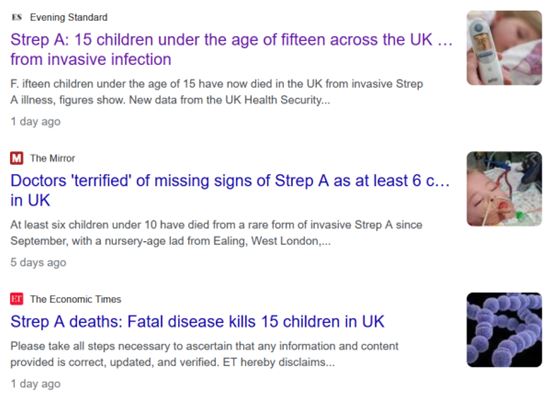The image size is (557, 406).
Task: Click '5 days ago' timestamp
Action: pyautogui.click(x=38, y=262)
